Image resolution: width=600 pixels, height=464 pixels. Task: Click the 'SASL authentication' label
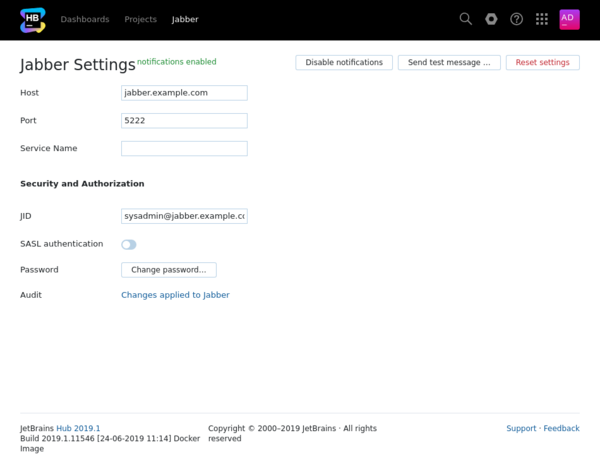pyautogui.click(x=62, y=244)
